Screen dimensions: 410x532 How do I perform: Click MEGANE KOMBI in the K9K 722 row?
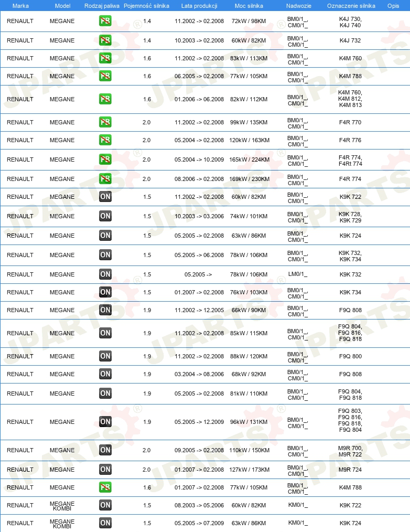click(62, 506)
